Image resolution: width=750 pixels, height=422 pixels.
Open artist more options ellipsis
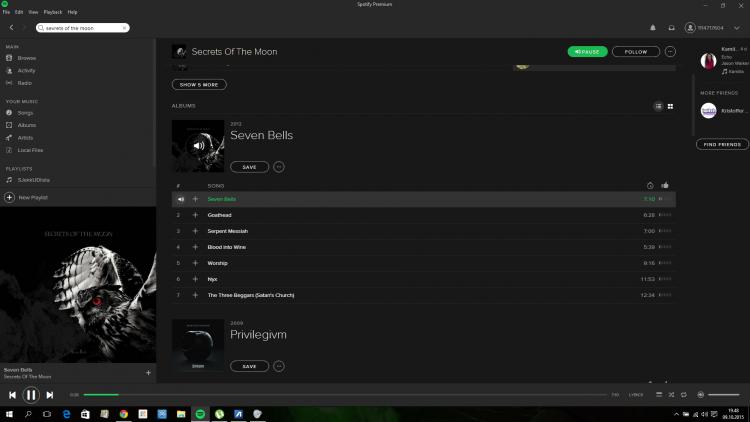(670, 52)
